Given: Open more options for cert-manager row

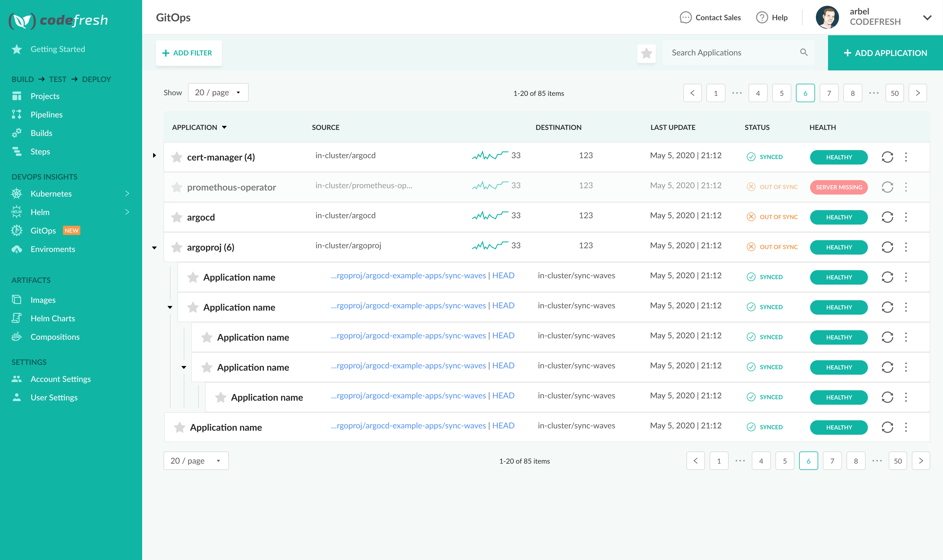Looking at the screenshot, I should pyautogui.click(x=906, y=157).
